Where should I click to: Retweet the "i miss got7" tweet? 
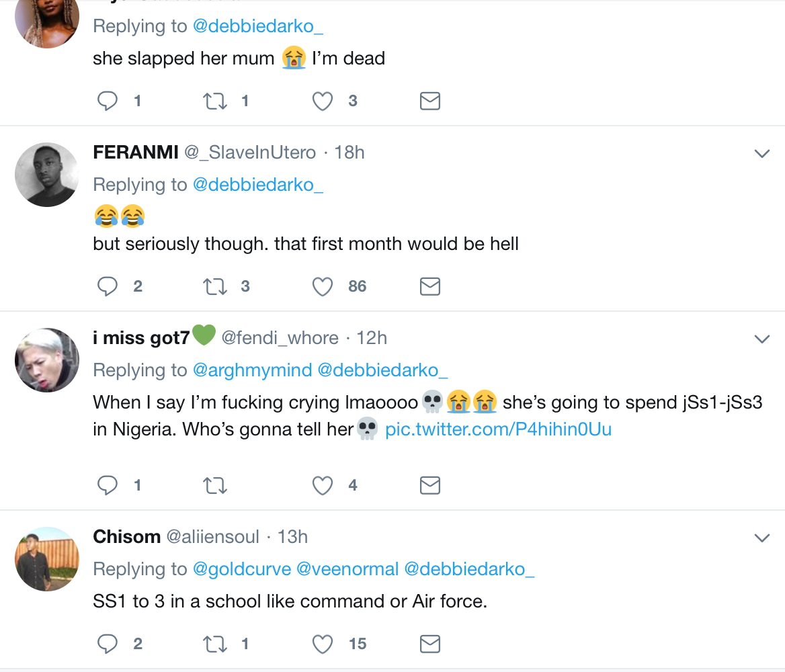click(x=215, y=486)
